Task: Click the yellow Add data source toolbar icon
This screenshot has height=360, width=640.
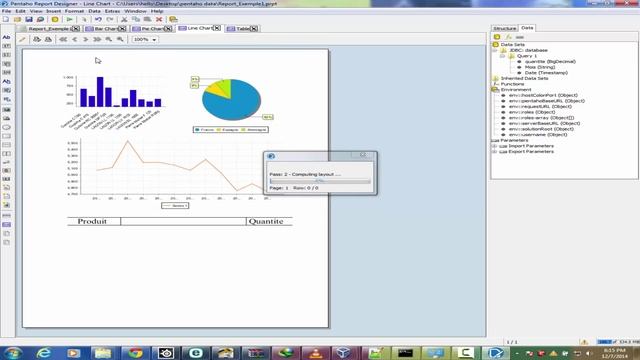Action: (x=55, y=19)
